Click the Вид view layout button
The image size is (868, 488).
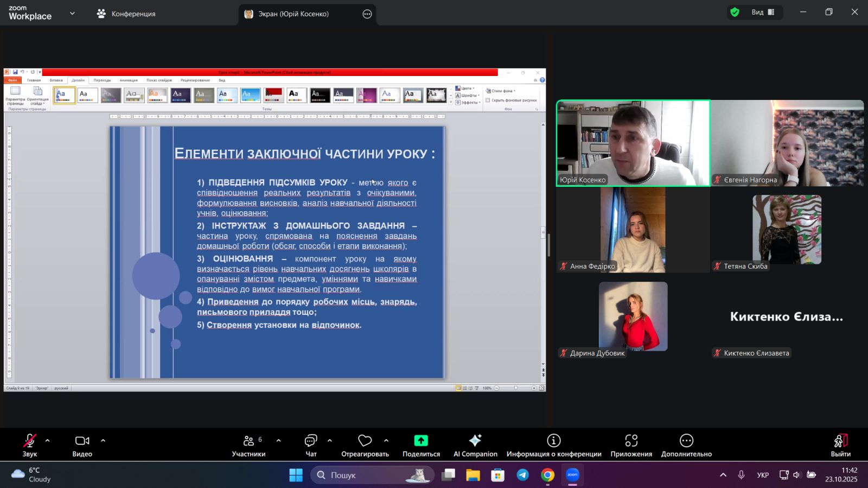point(763,12)
